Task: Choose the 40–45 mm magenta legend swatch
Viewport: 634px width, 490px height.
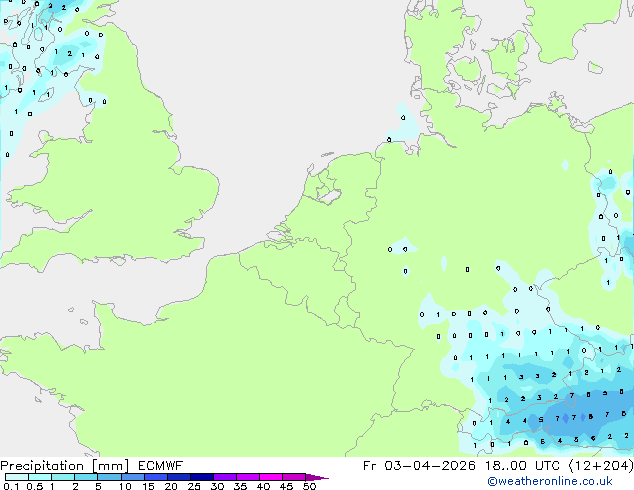Action: (x=271, y=477)
